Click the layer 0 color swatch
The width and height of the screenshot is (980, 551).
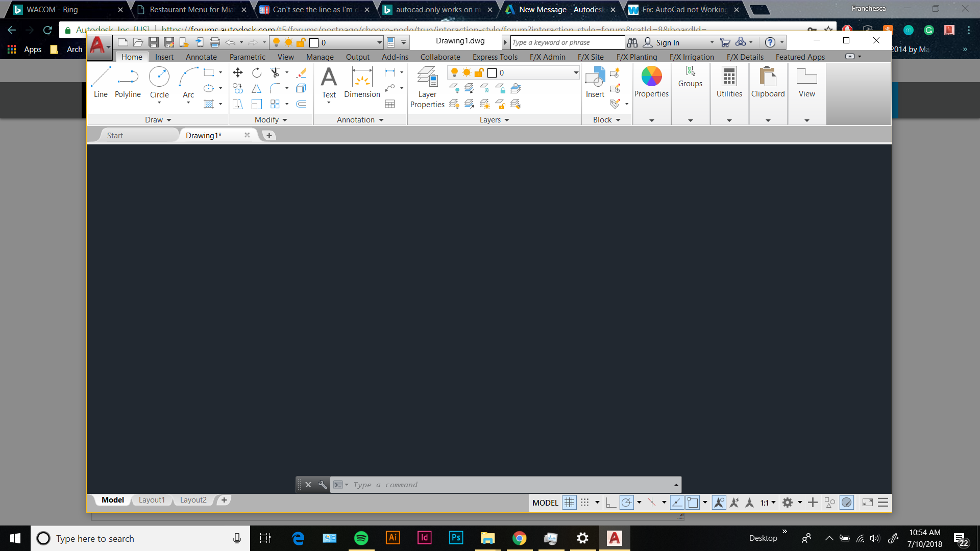[x=492, y=73]
